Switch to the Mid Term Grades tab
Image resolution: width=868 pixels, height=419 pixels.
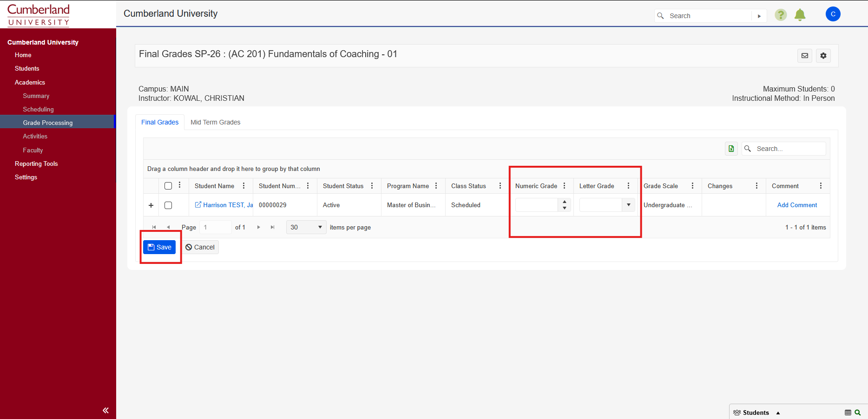[x=216, y=122]
